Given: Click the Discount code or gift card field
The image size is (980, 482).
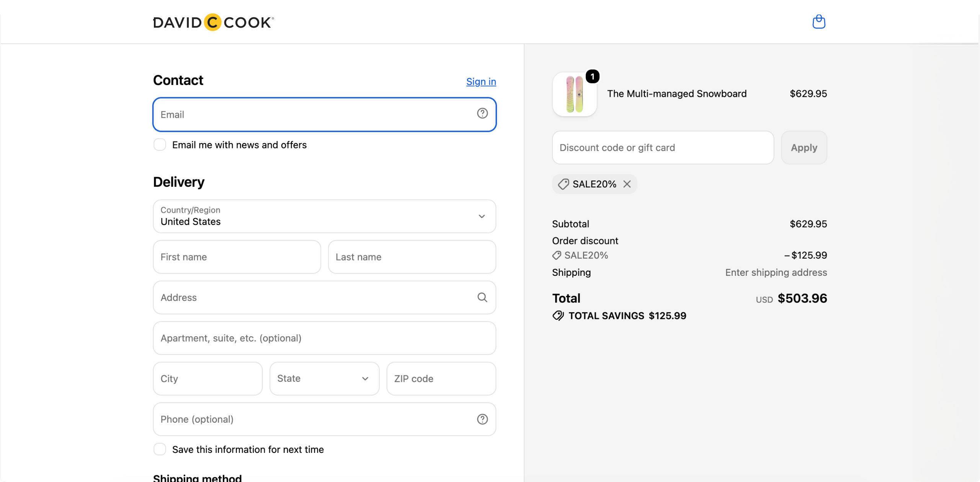Looking at the screenshot, I should coord(663,148).
